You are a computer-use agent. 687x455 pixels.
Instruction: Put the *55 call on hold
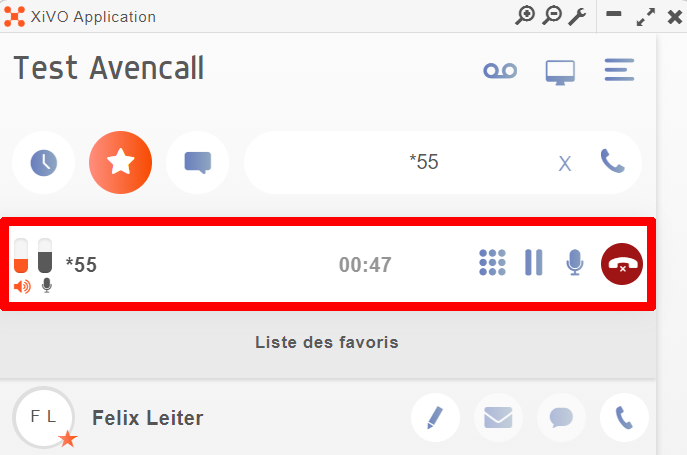point(534,263)
